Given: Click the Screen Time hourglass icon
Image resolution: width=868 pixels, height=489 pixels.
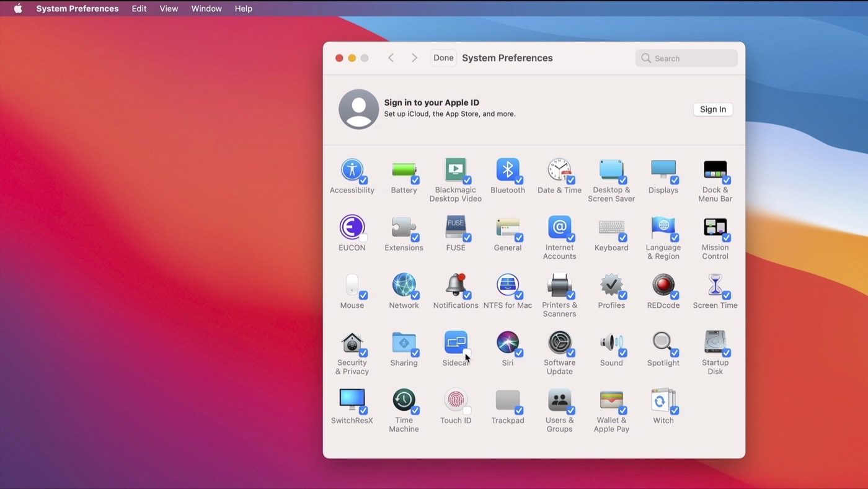Looking at the screenshot, I should pyautogui.click(x=715, y=285).
